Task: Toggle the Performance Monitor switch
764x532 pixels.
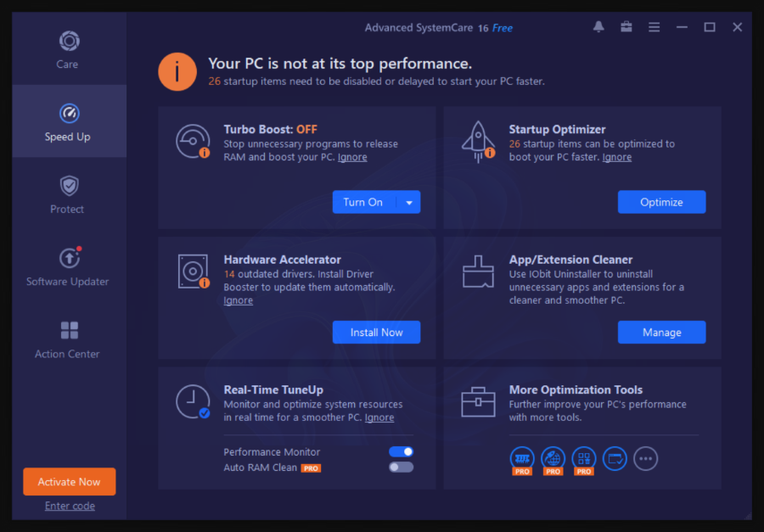Action: [401, 452]
